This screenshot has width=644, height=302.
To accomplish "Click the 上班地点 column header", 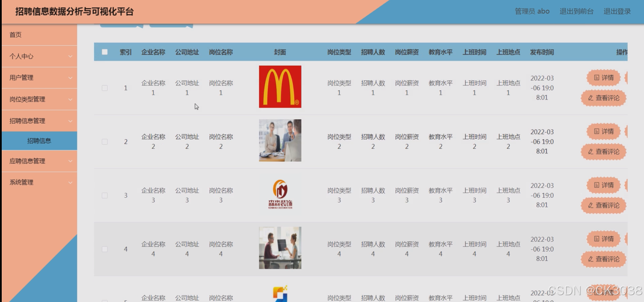I will [x=508, y=52].
